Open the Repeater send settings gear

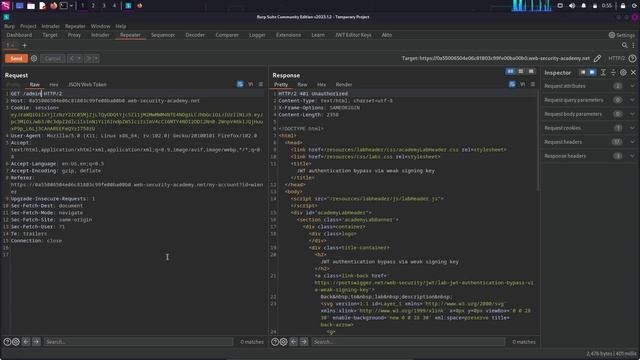(x=34, y=58)
